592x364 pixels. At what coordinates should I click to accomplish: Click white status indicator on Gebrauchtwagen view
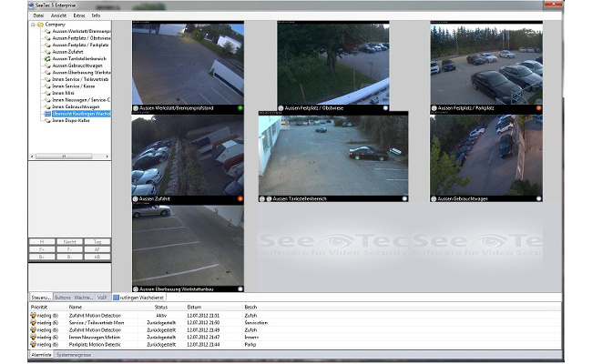[x=539, y=198]
